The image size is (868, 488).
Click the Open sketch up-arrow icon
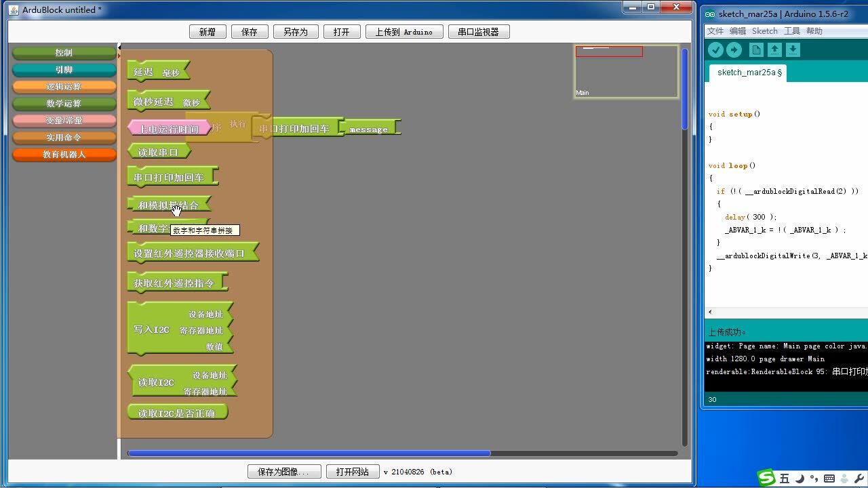pos(774,49)
